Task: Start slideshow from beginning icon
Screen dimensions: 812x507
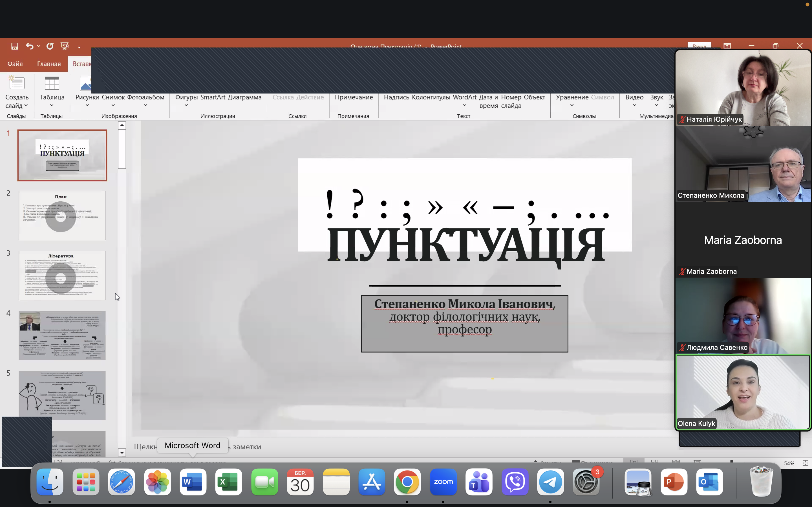Action: pyautogui.click(x=65, y=46)
